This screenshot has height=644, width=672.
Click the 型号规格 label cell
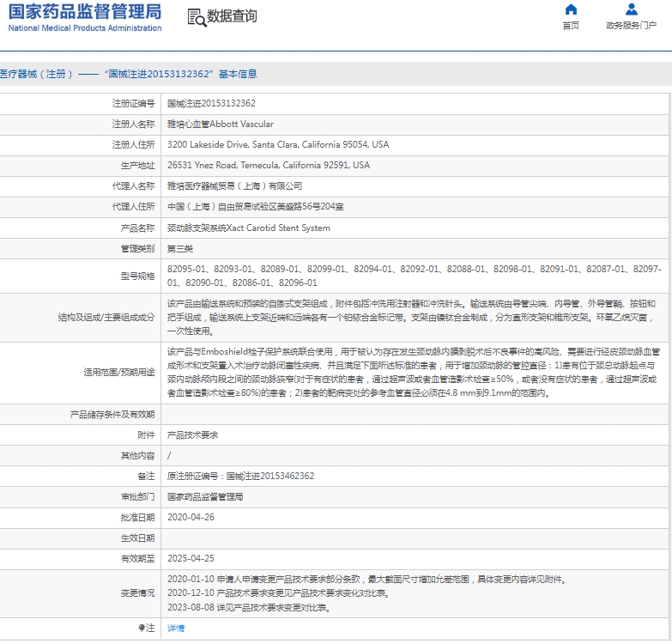coord(80,276)
